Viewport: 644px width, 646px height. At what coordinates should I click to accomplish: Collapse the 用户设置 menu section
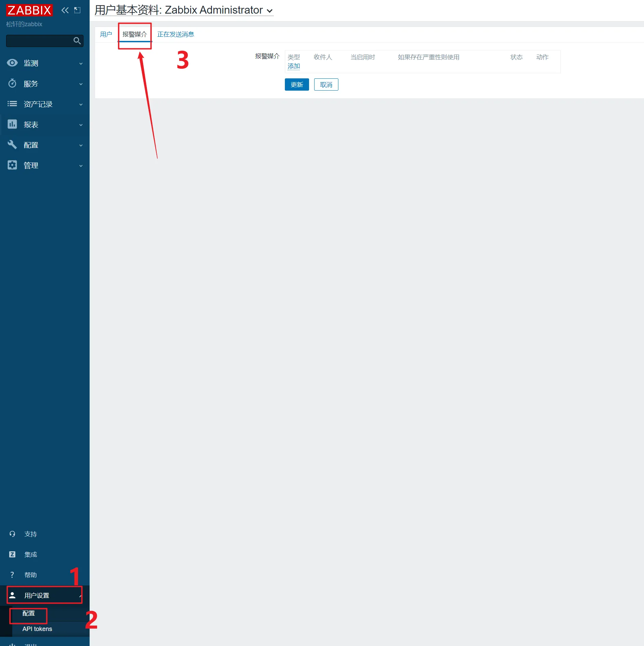[x=44, y=595]
